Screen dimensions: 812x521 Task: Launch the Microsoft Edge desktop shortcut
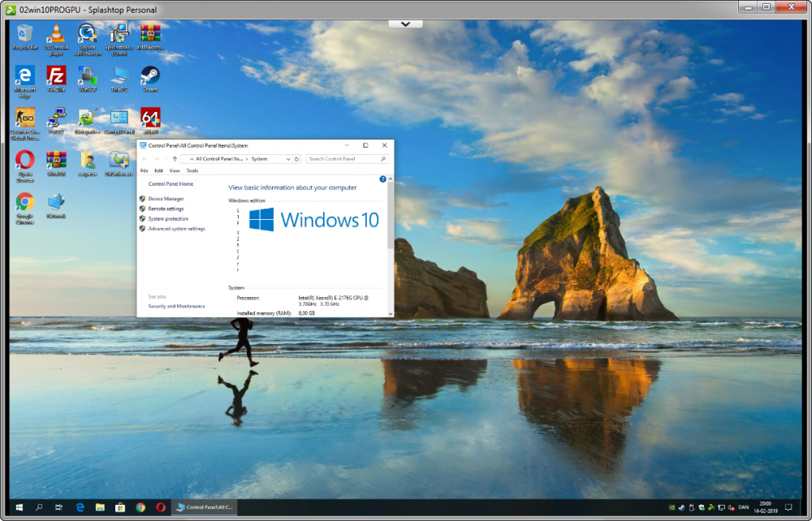[25, 81]
